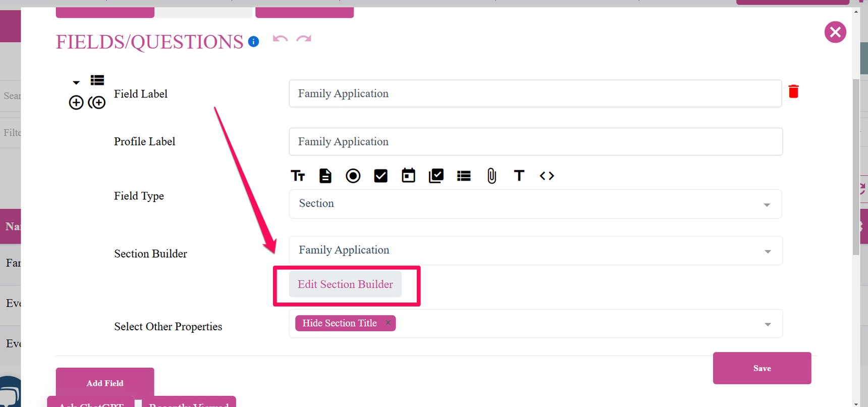Screen dimensions: 868x407
Task: Open the Section Builder dropdown
Action: click(536, 250)
